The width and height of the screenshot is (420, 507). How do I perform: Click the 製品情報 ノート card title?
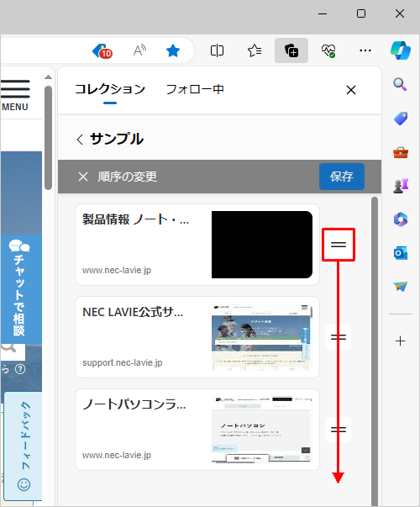coord(136,219)
